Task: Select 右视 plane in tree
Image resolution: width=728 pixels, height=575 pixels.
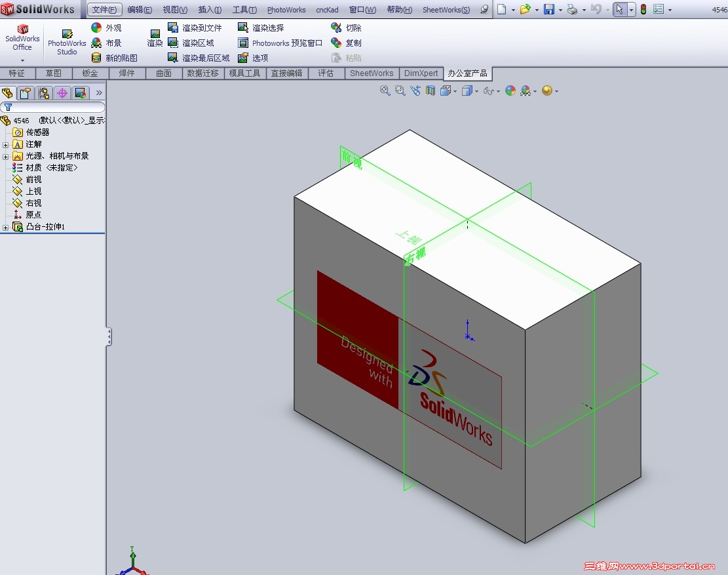Action: click(27, 203)
